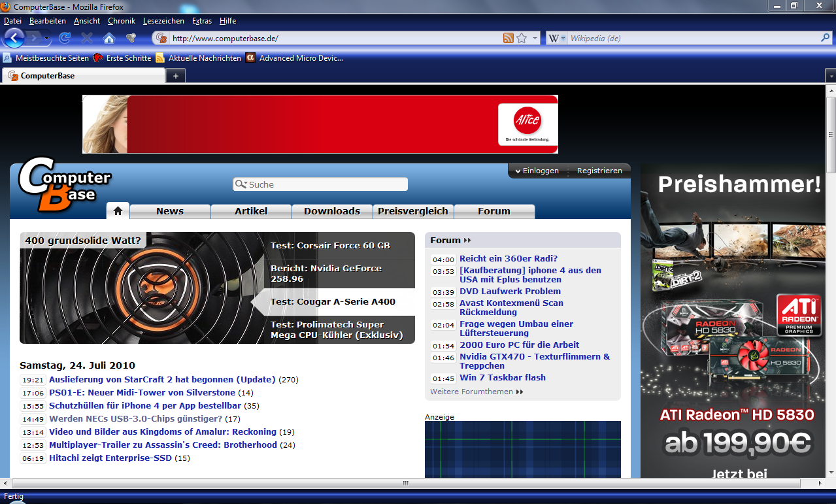The height and width of the screenshot is (504, 836).
Task: Click the vertical page scrollbar thumb
Action: point(831,133)
